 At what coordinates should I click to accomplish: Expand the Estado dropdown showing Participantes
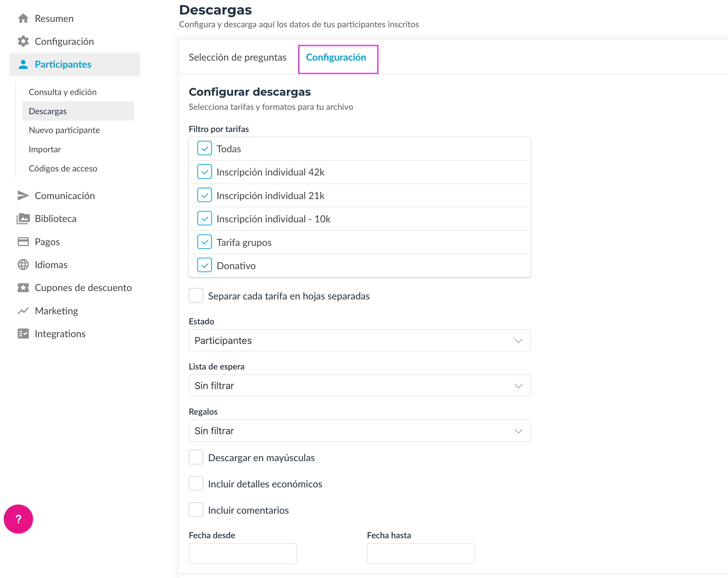coord(359,341)
